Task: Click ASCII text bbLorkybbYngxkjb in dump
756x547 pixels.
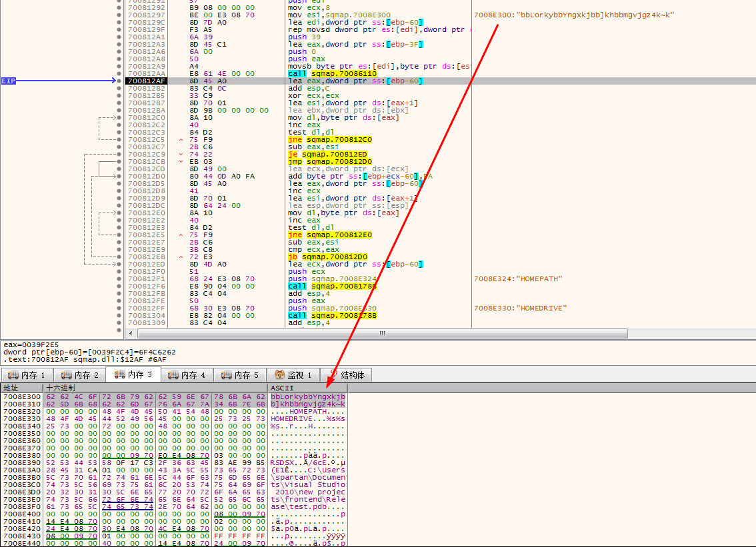Action: [x=307, y=396]
